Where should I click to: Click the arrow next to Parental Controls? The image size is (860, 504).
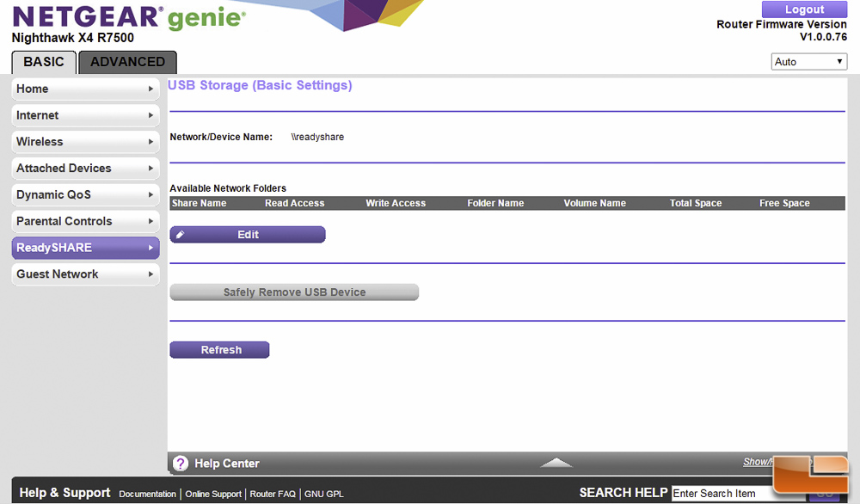click(x=150, y=221)
